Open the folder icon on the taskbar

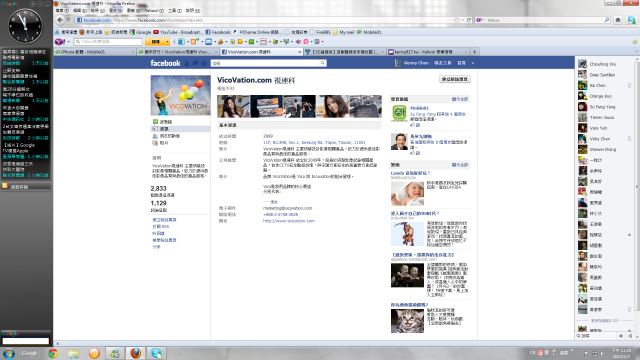point(74,353)
